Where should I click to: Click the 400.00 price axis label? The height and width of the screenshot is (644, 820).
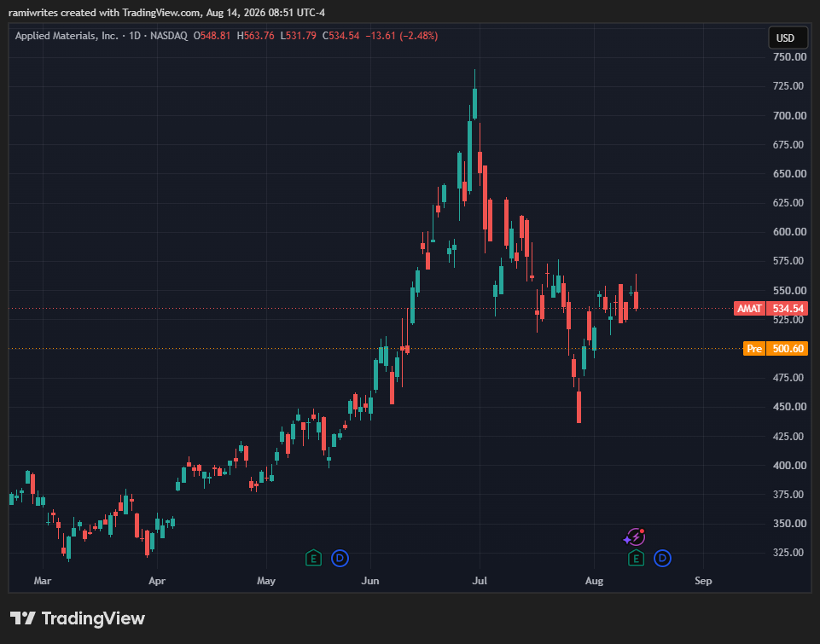point(789,465)
